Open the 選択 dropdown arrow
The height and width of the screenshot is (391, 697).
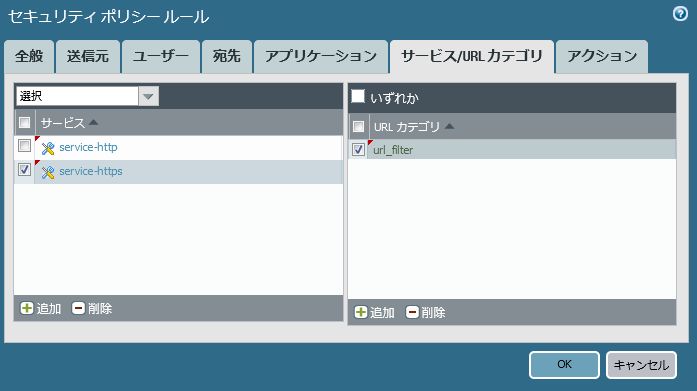[148, 96]
